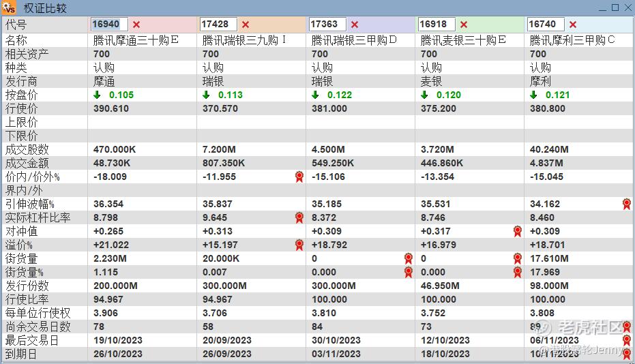Click expiry date 26/10/2023
Image resolution: width=635 pixels, height=364 pixels.
click(118, 354)
